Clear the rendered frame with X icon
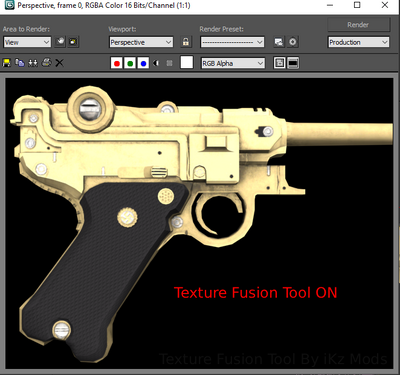The image size is (400, 375). [59, 63]
